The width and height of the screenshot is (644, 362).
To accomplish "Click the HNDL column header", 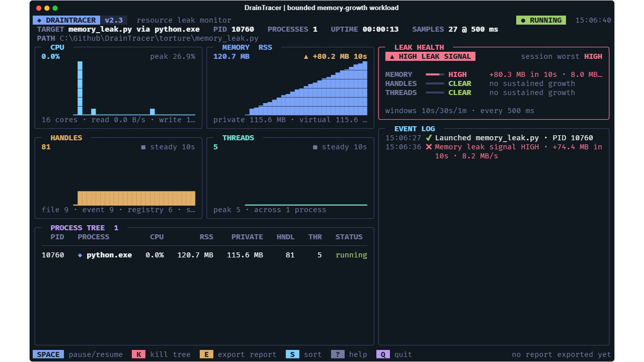I will click(x=286, y=237).
